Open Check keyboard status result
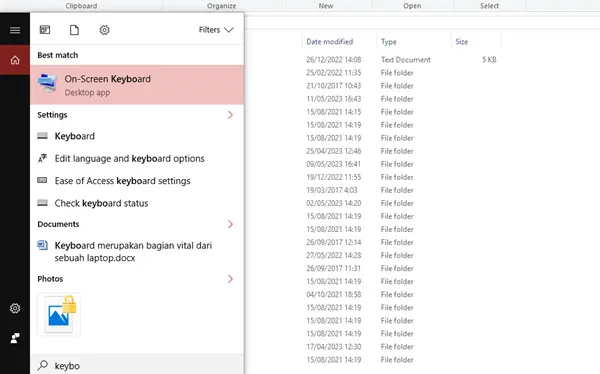This screenshot has height=374, width=600. [137, 203]
